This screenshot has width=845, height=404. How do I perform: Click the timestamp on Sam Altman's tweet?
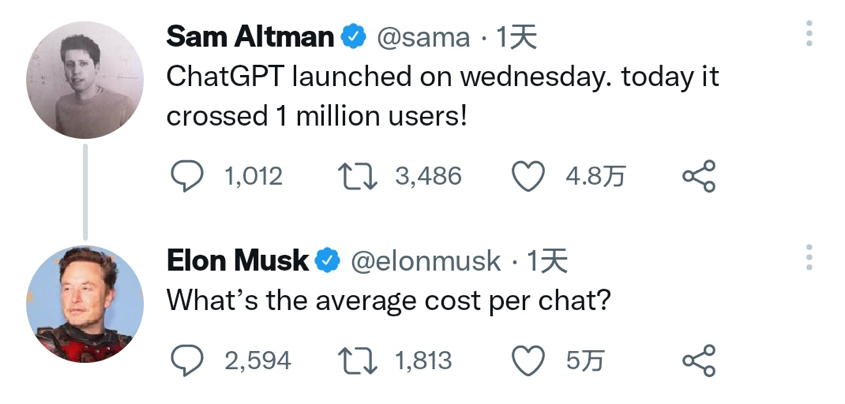[517, 38]
